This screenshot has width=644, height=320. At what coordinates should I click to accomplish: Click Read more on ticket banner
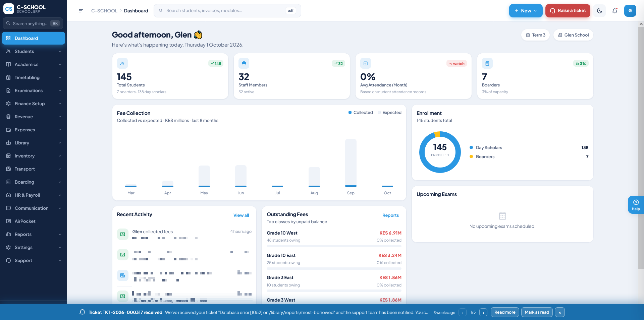pos(505,312)
